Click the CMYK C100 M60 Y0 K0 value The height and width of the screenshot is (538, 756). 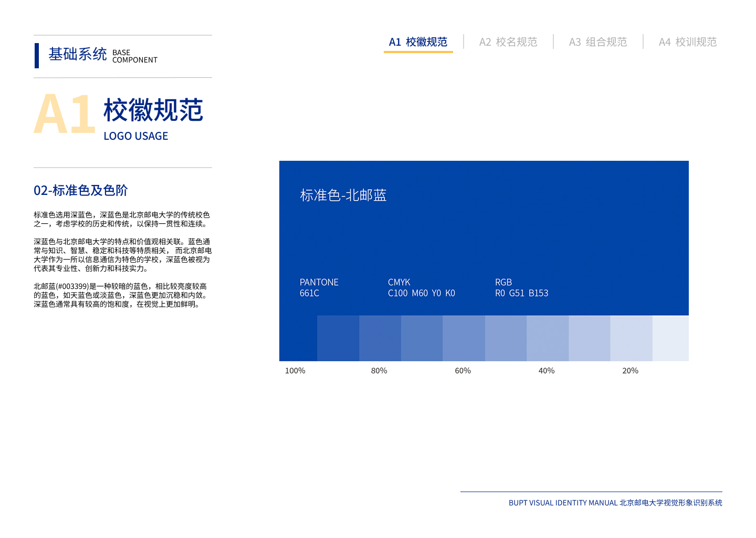421,287
